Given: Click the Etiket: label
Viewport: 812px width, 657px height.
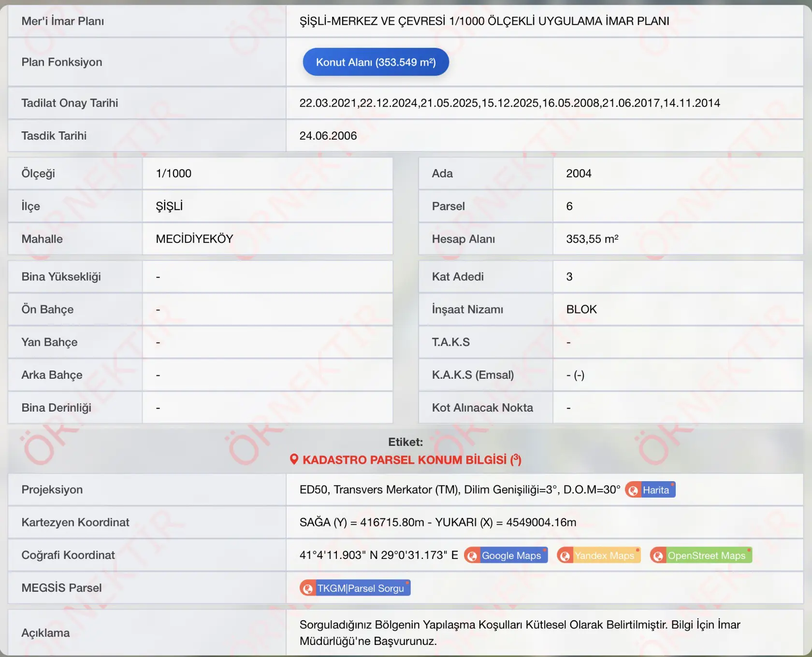Looking at the screenshot, I should (x=406, y=442).
